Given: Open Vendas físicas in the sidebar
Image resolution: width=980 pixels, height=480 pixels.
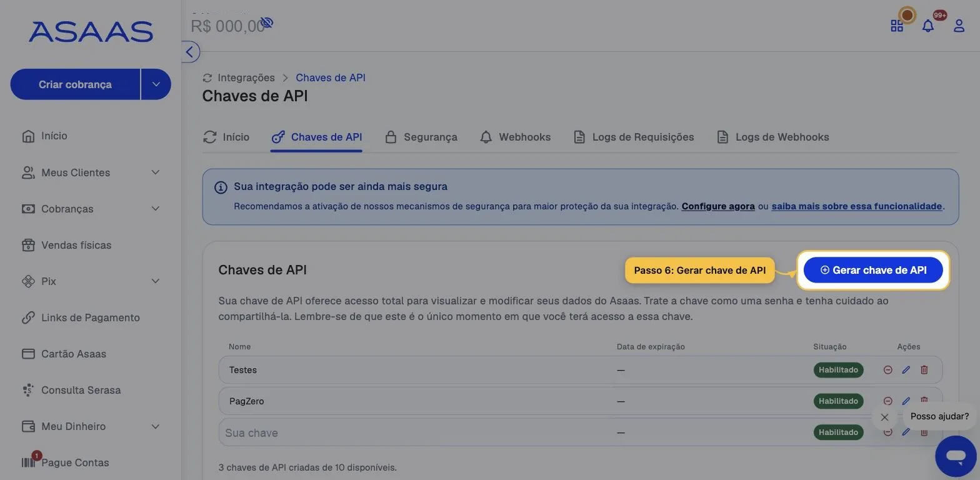Looking at the screenshot, I should point(76,245).
